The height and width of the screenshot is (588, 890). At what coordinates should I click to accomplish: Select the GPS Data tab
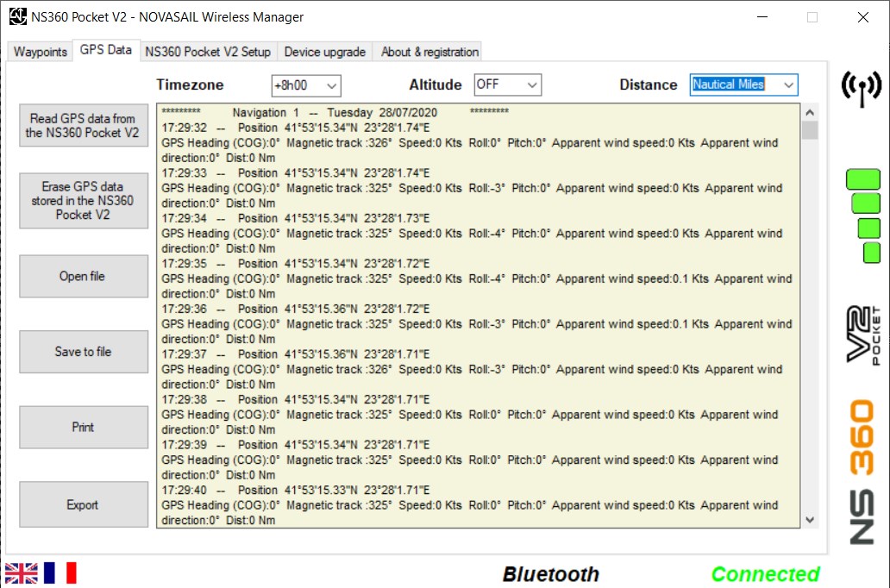[x=105, y=50]
